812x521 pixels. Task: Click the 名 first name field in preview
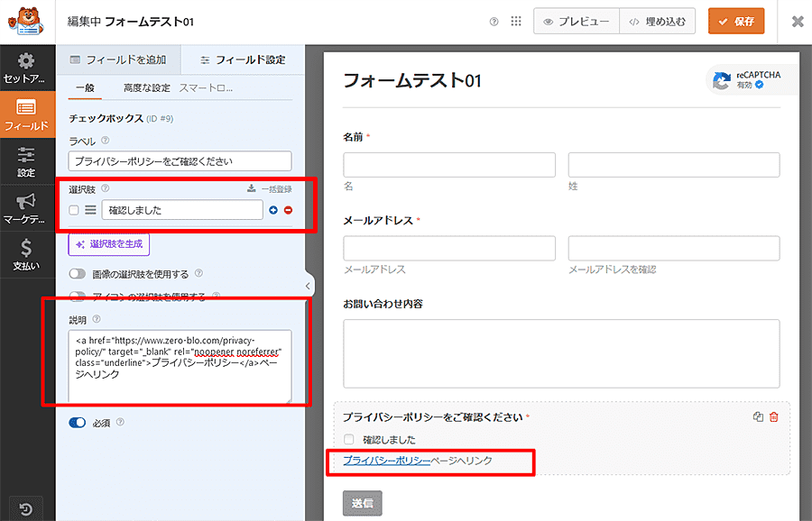[x=449, y=165]
